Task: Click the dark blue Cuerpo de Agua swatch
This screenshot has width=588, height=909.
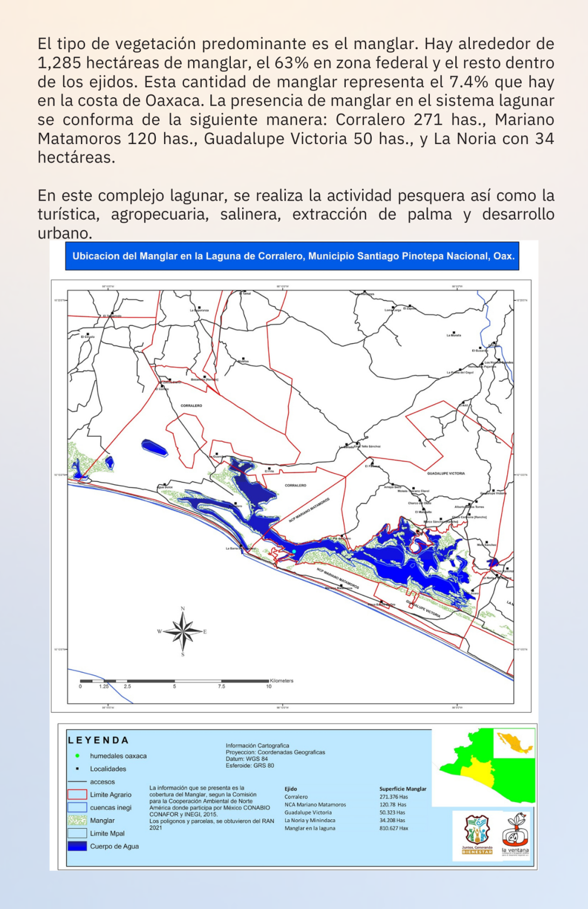Action: [x=77, y=846]
